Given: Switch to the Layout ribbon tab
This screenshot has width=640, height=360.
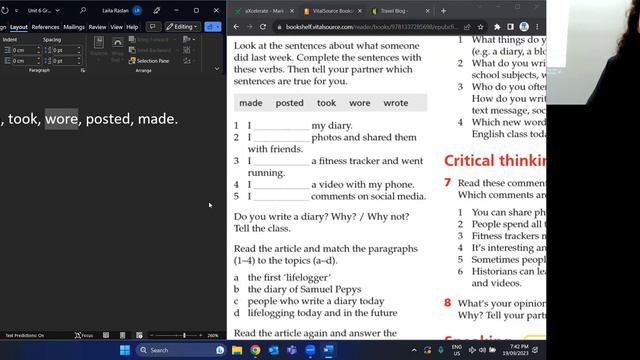Looking at the screenshot, I should click(x=19, y=27).
